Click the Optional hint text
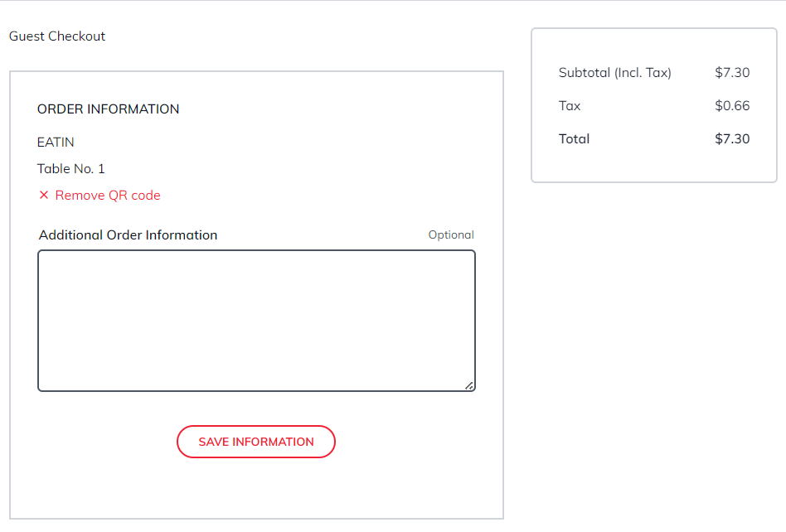 coord(451,235)
